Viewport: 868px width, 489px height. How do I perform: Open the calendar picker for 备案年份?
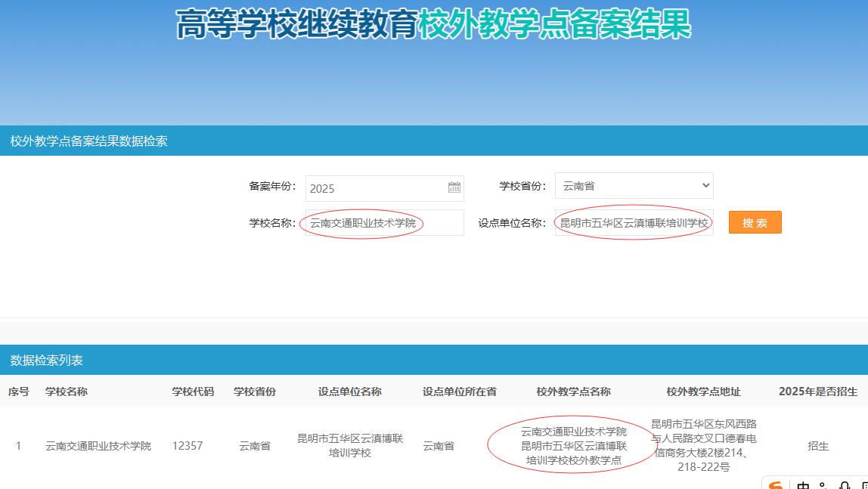click(x=454, y=188)
